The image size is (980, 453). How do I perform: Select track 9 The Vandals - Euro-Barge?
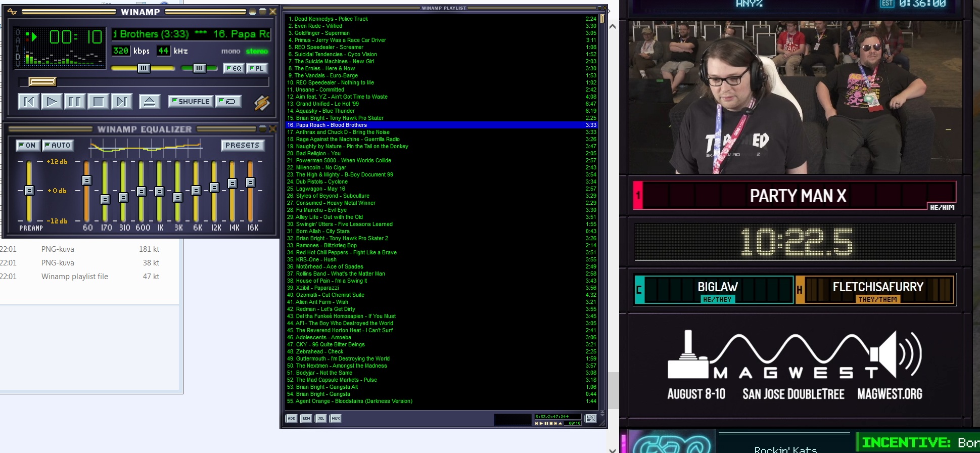click(x=442, y=75)
